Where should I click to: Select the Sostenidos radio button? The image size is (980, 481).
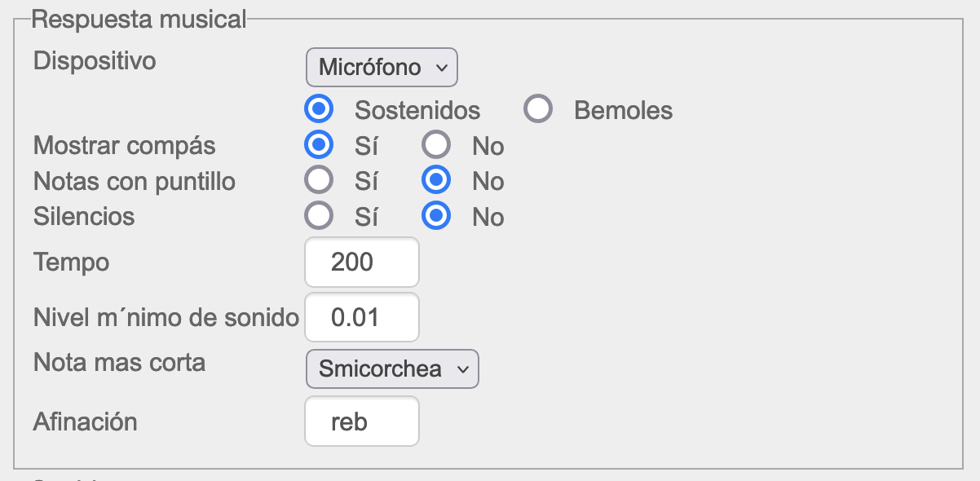click(319, 109)
